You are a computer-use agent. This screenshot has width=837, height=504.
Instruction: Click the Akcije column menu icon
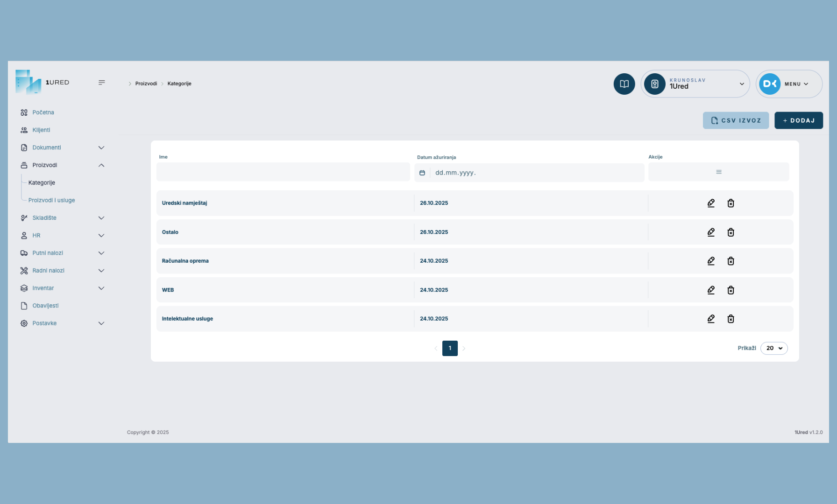click(718, 172)
